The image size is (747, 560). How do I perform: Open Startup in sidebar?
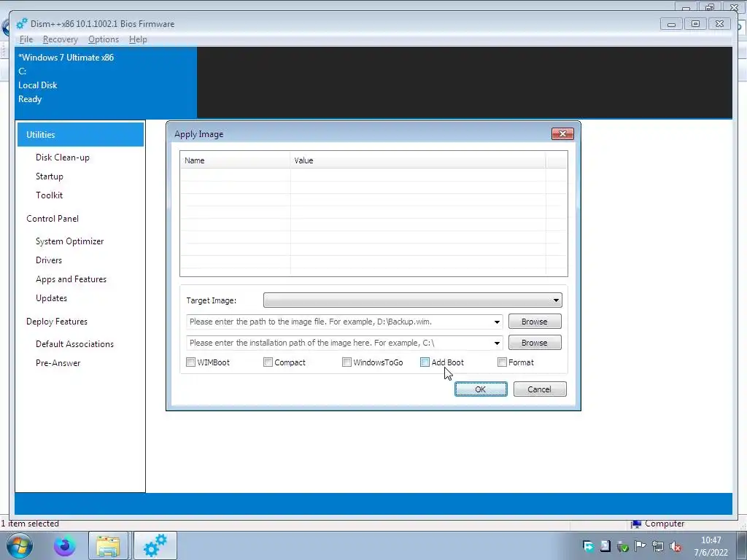(x=50, y=176)
